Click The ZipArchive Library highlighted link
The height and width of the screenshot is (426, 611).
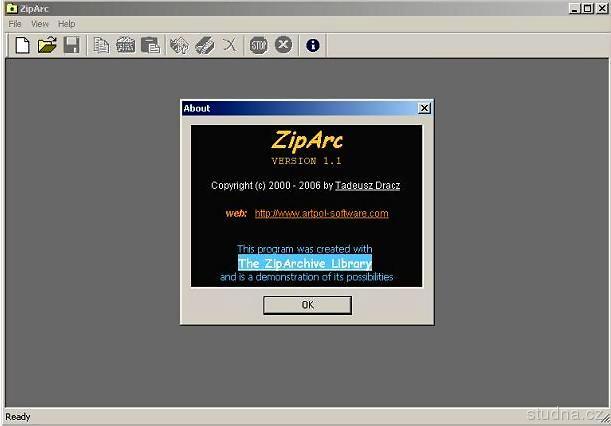click(x=305, y=263)
